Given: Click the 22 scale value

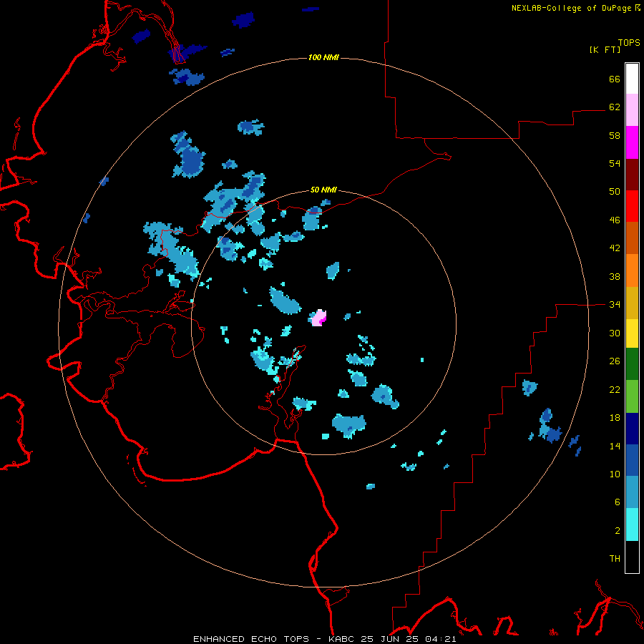Looking at the screenshot, I should 615,390.
